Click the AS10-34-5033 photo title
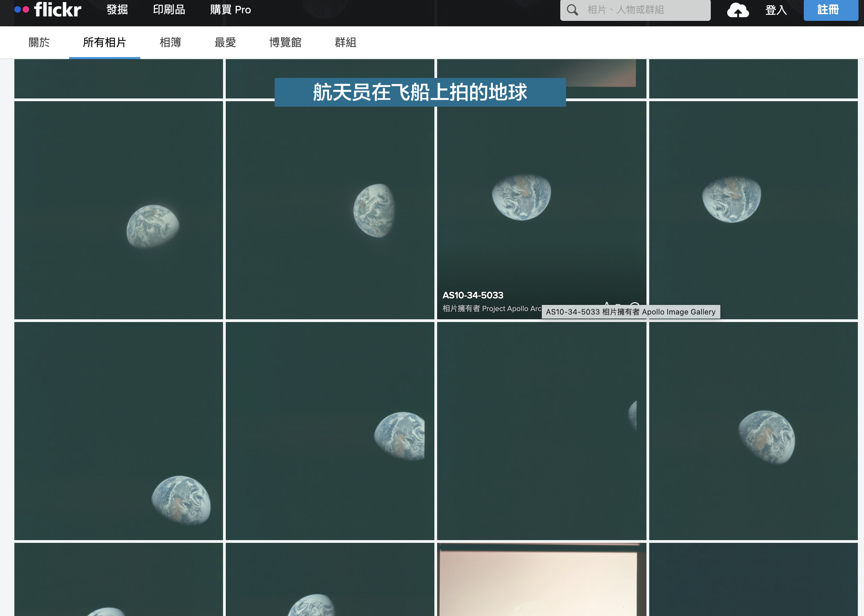Image resolution: width=864 pixels, height=616 pixels. [473, 295]
